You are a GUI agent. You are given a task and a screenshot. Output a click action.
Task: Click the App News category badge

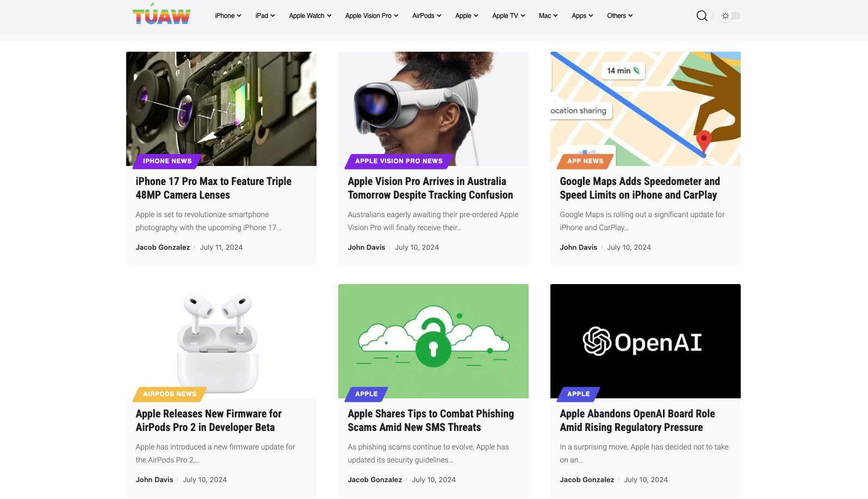[585, 161]
